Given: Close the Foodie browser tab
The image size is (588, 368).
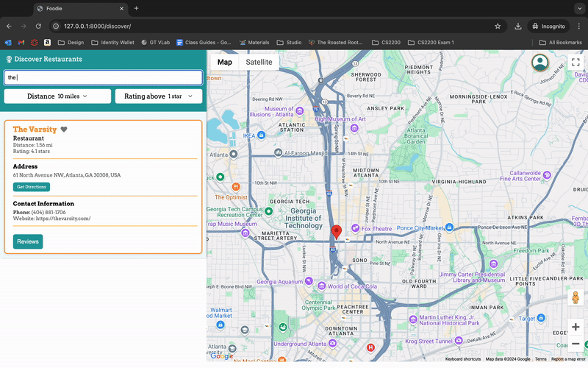Looking at the screenshot, I should 121,9.
